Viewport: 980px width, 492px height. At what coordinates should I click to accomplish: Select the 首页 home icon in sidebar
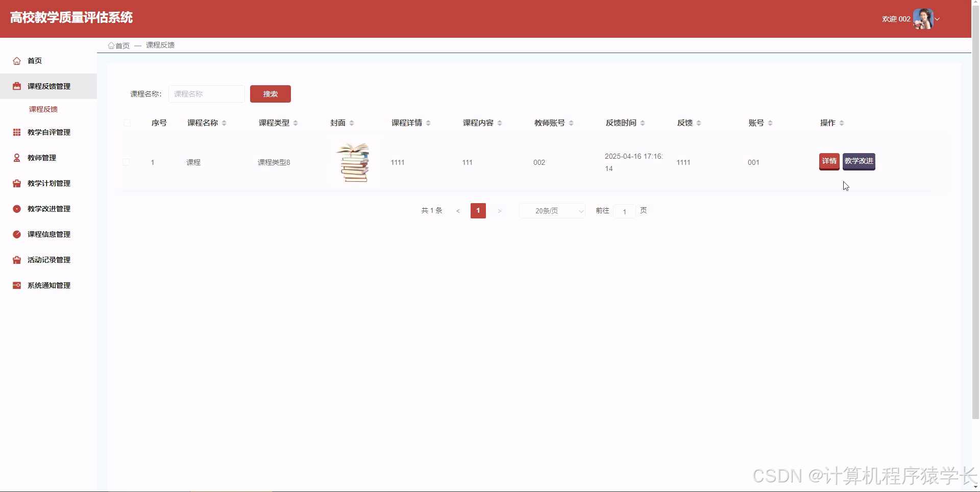pos(16,61)
